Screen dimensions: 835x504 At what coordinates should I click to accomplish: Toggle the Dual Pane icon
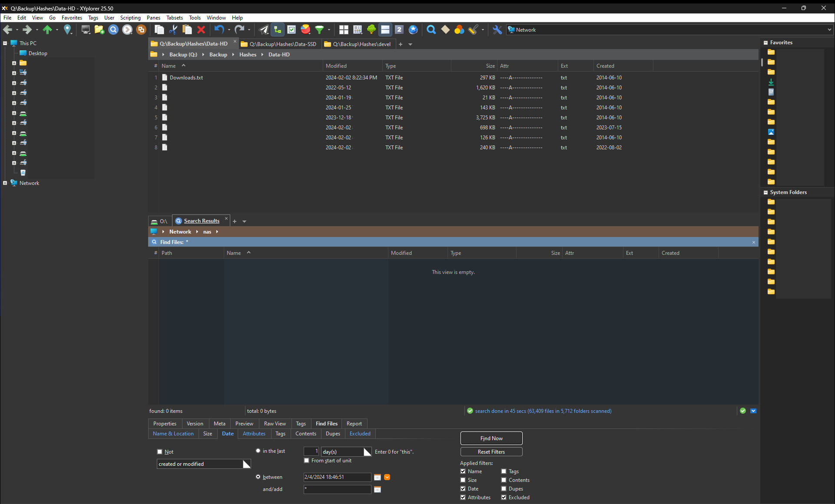coord(385,30)
